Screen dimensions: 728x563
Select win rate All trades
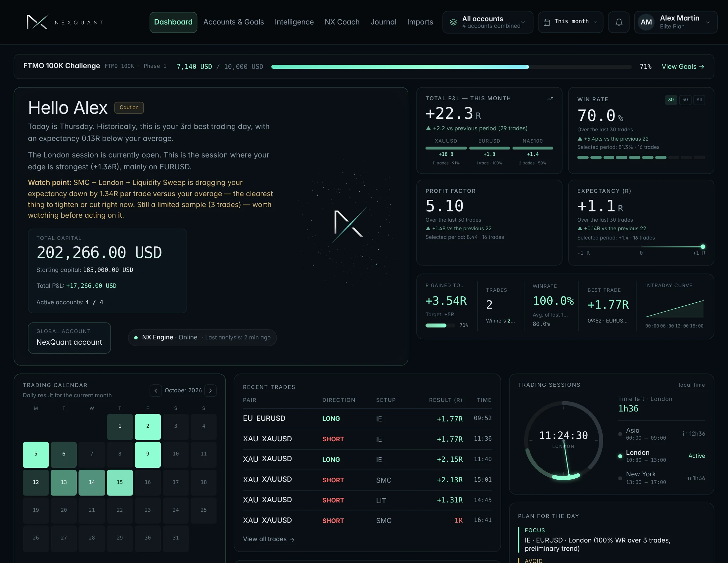699,100
